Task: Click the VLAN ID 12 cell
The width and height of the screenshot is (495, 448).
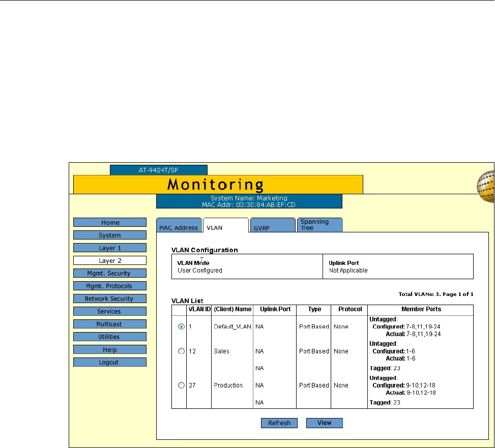Action: 192,351
